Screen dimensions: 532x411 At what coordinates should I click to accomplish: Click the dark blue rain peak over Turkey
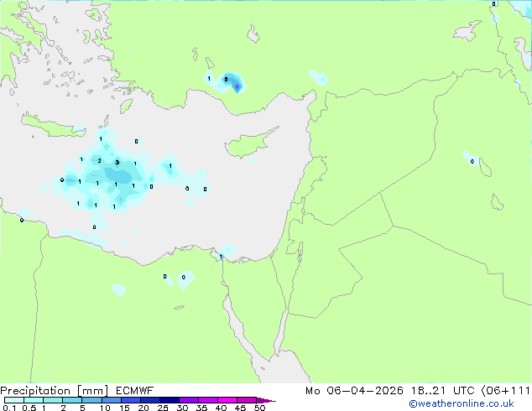[237, 87]
